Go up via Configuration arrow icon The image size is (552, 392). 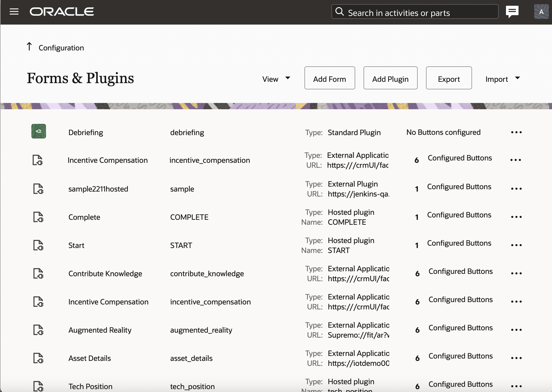[x=29, y=47]
